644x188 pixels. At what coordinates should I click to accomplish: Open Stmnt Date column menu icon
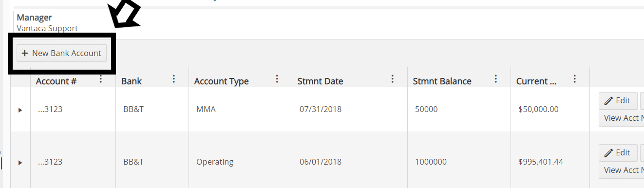pyautogui.click(x=393, y=79)
